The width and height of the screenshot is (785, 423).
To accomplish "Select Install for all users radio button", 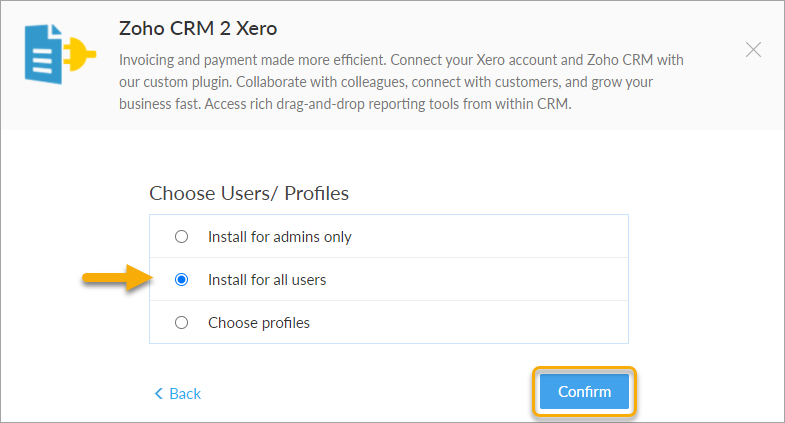I will [181, 279].
